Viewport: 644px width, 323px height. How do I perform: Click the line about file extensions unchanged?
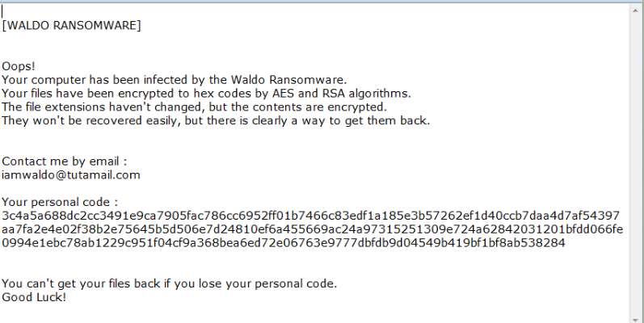[x=194, y=107]
